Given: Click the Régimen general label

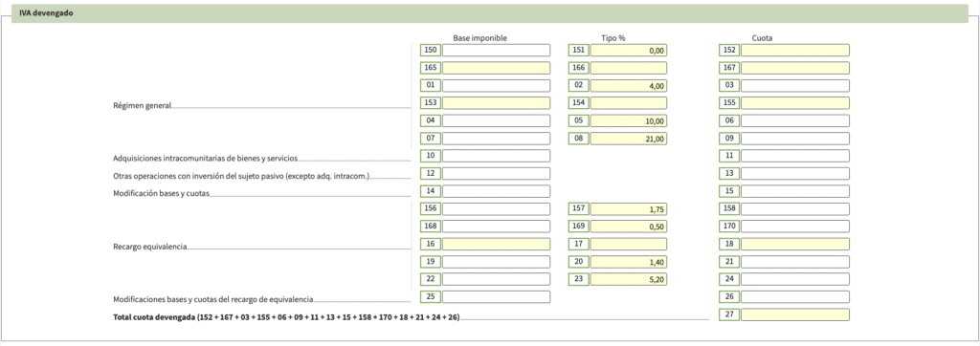Looking at the screenshot, I should click(x=142, y=106).
